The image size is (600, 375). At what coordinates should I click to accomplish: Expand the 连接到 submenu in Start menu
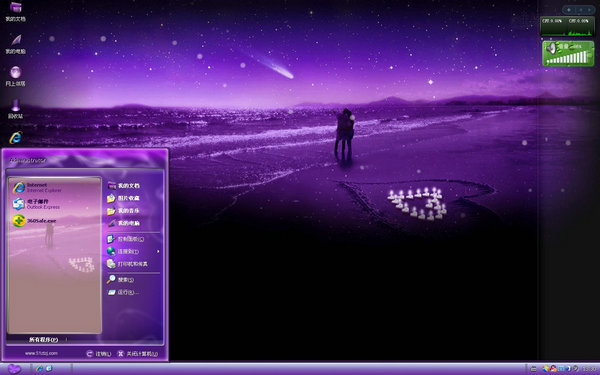[133, 251]
